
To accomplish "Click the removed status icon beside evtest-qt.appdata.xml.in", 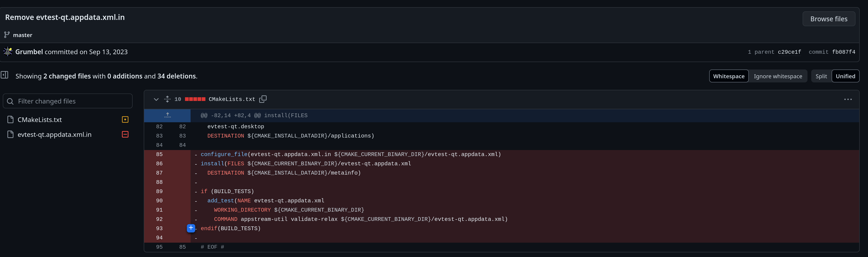I will [x=125, y=134].
